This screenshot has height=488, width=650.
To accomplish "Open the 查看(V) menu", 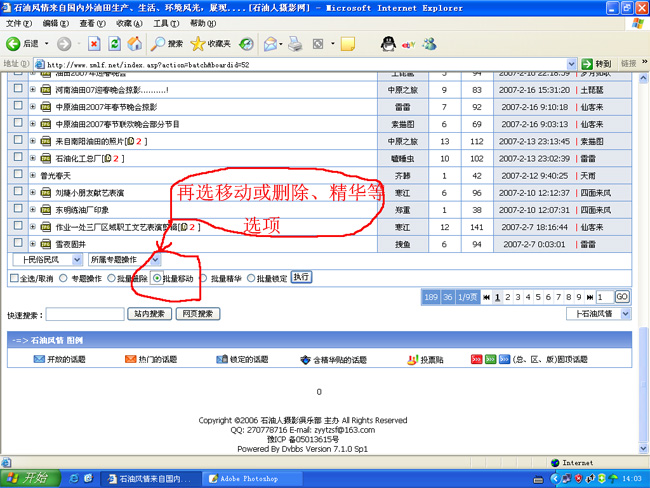I will [92, 24].
